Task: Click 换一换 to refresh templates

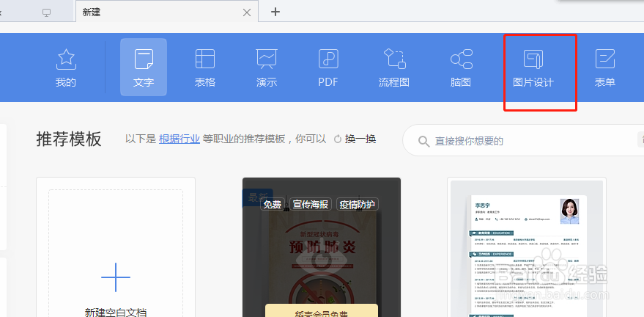Action: (x=360, y=139)
